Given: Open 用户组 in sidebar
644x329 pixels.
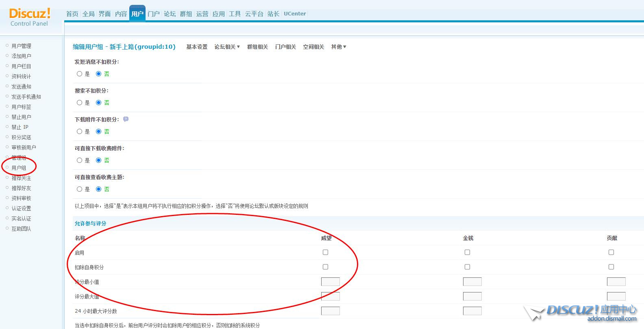Looking at the screenshot, I should pos(19,168).
